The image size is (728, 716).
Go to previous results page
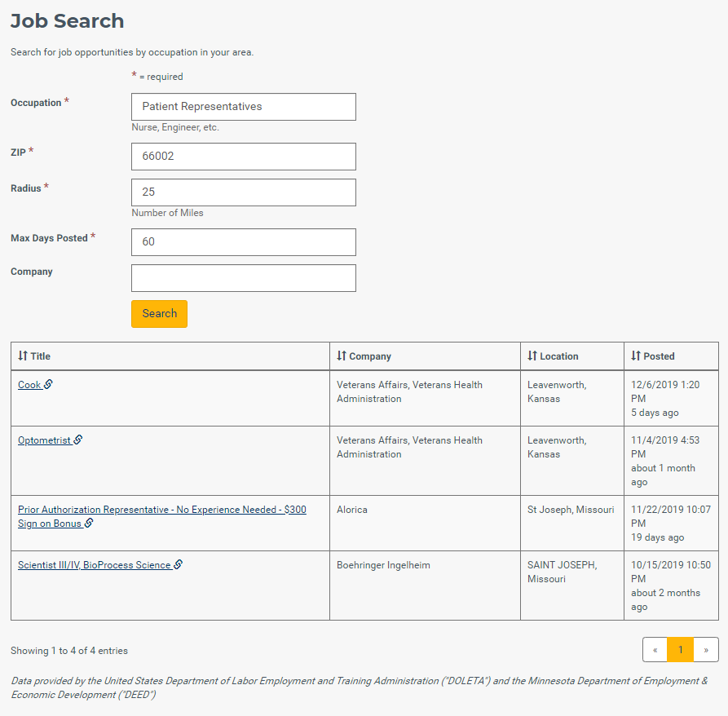point(655,650)
